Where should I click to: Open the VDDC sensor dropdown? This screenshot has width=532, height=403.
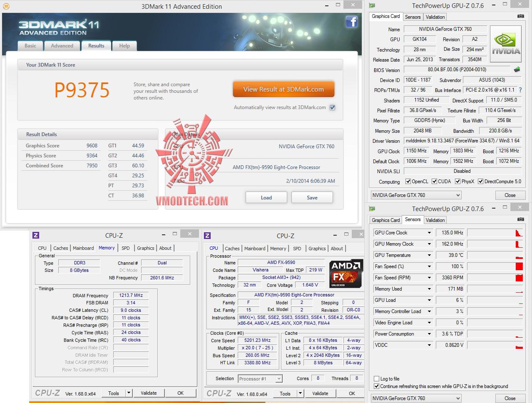click(429, 345)
